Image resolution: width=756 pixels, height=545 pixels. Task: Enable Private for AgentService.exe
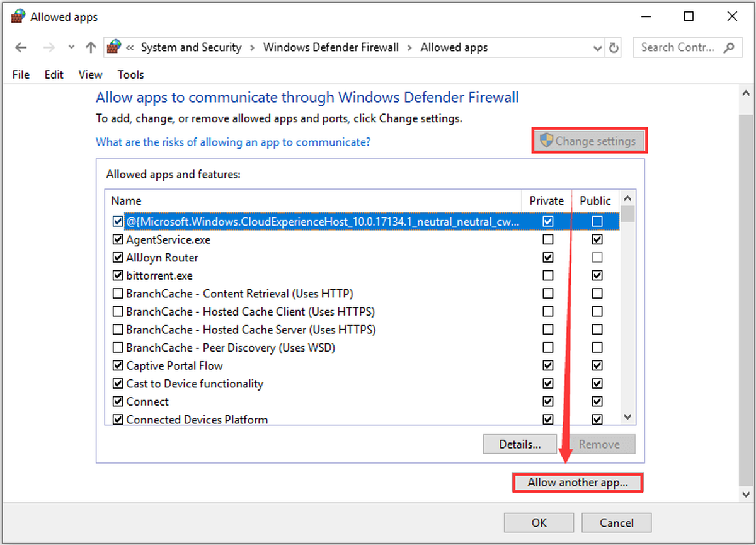[548, 239]
